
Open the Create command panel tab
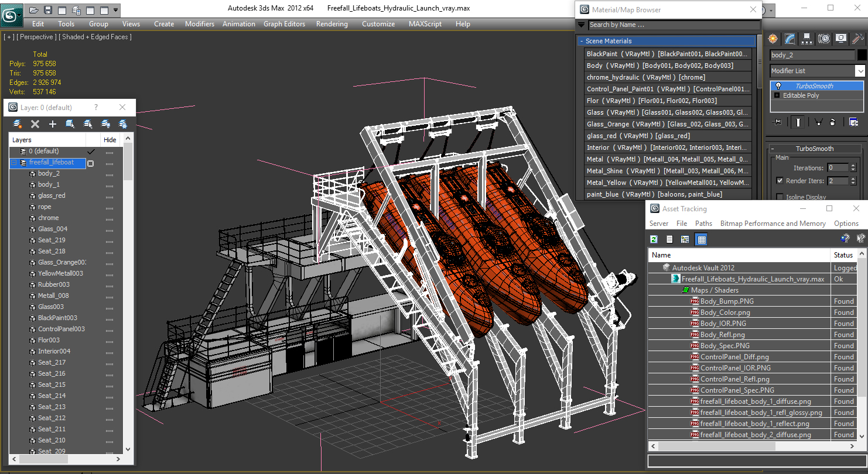(x=773, y=39)
